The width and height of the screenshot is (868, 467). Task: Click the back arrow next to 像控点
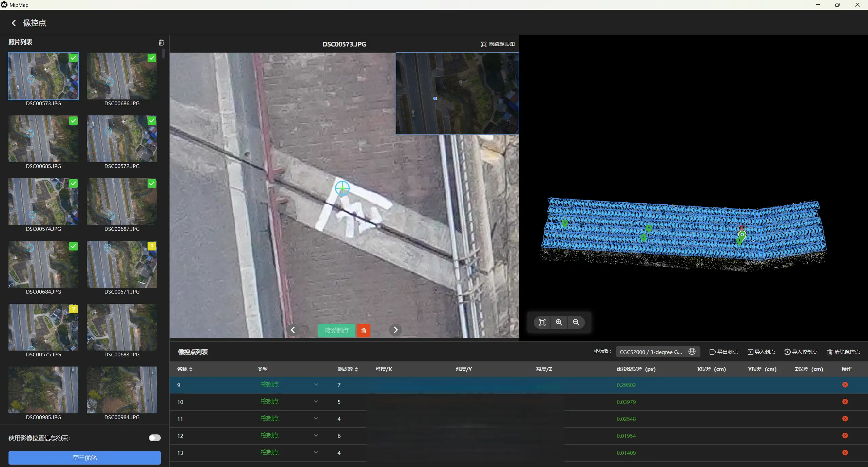[x=14, y=23]
